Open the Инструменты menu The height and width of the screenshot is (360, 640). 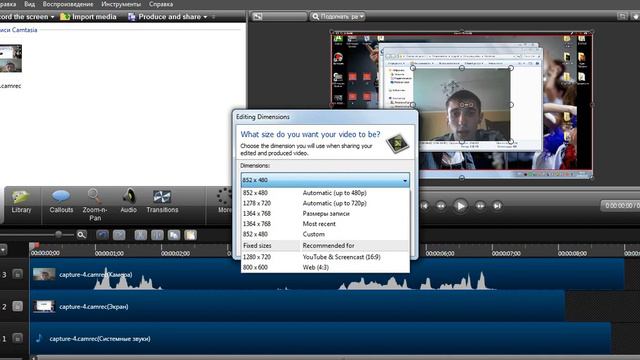121,4
